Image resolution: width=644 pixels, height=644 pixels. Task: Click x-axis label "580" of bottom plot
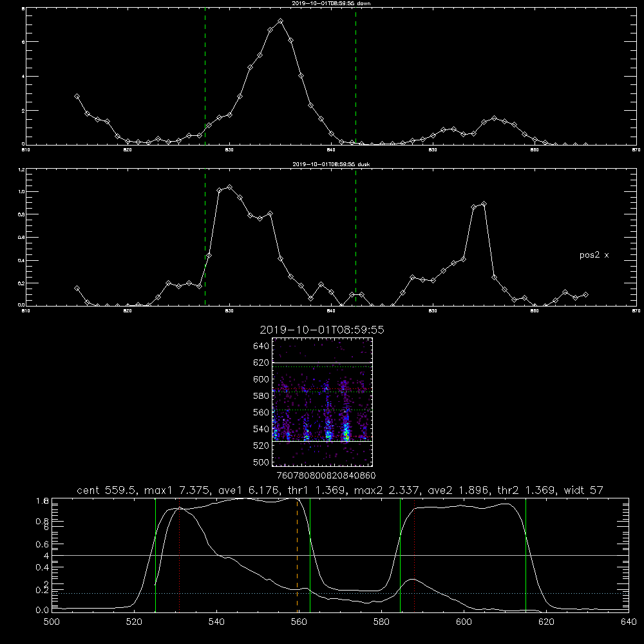tap(381, 622)
